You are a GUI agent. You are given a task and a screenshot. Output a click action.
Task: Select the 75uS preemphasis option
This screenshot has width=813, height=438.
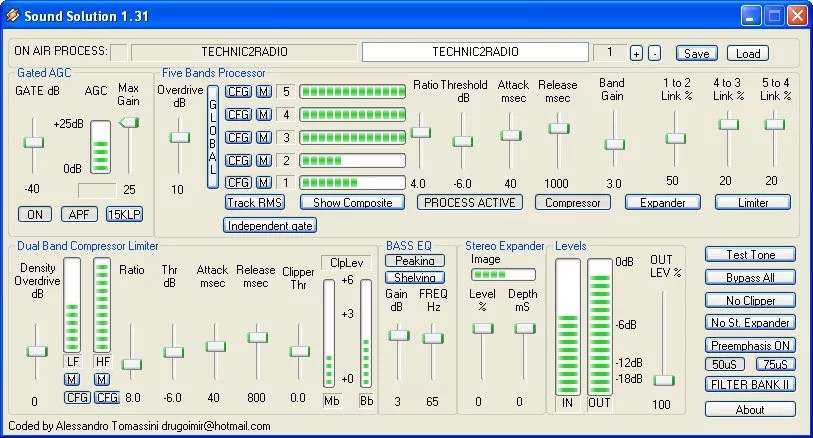(x=774, y=364)
